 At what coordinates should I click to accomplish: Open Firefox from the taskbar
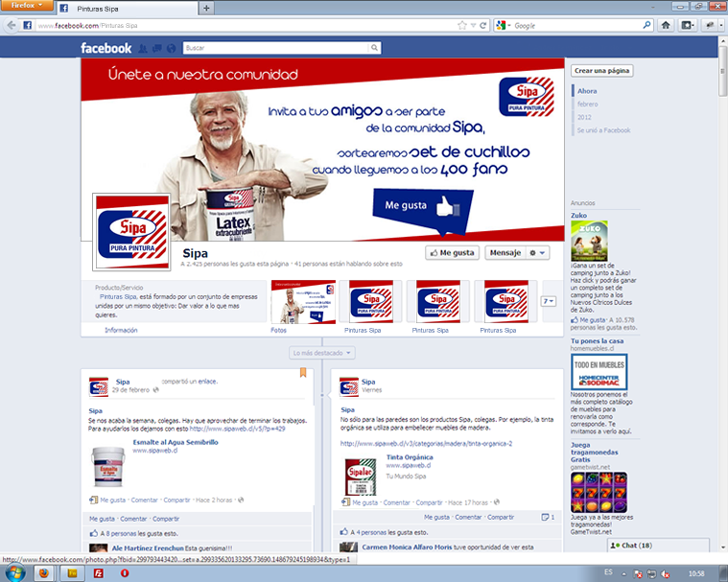pyautogui.click(x=44, y=573)
